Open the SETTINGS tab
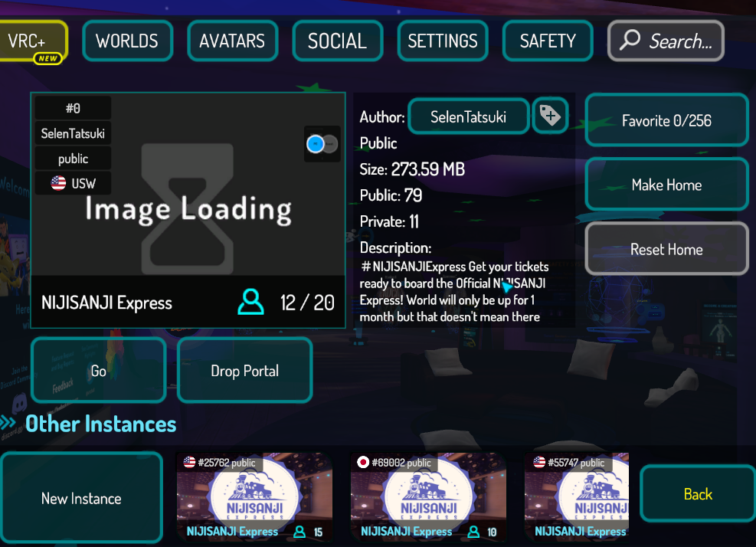The height and width of the screenshot is (547, 756). [x=443, y=41]
